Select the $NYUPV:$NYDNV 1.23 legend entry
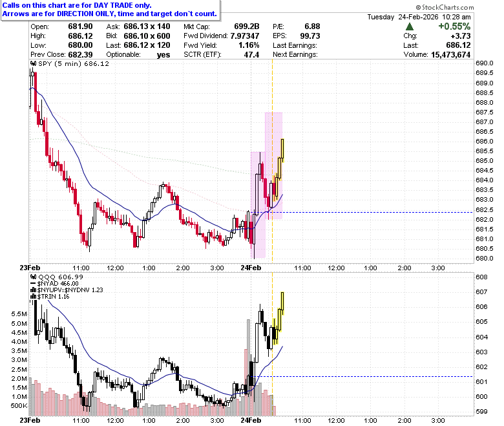 point(70,290)
